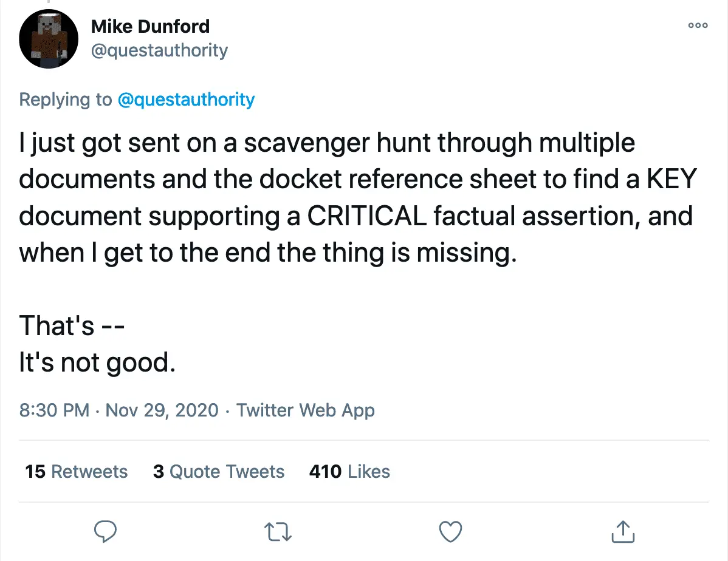Viewport: 728px width, 561px height.
Task: Click the "It's not good." line
Action: coord(97,362)
